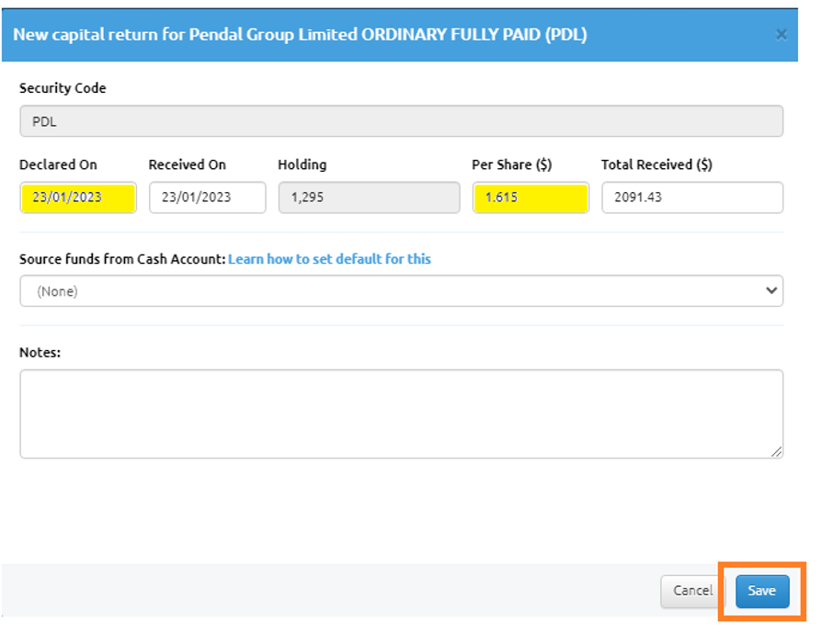Click the 'Total Received ($)' label

pos(656,164)
